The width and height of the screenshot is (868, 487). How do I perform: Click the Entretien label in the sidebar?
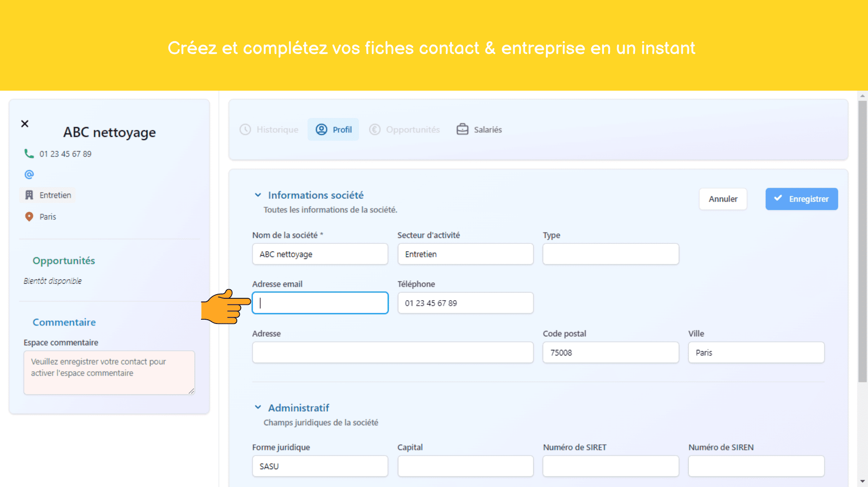tap(55, 195)
